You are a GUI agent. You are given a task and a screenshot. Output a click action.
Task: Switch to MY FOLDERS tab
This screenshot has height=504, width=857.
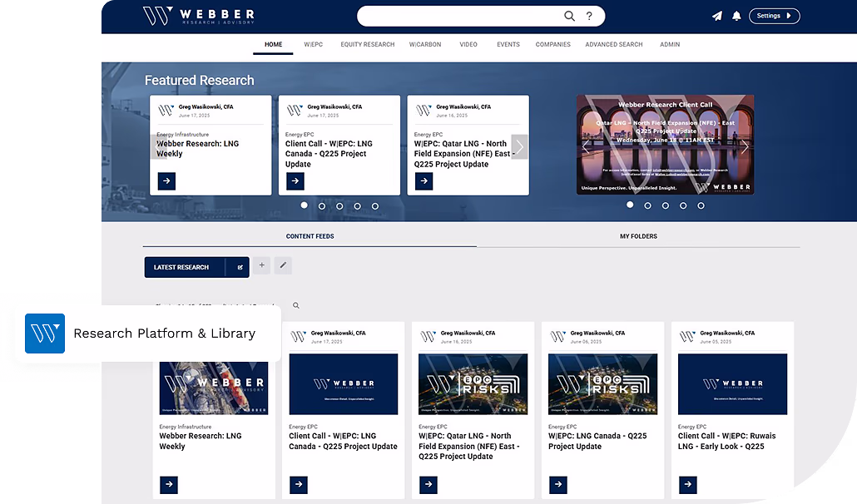pyautogui.click(x=638, y=236)
